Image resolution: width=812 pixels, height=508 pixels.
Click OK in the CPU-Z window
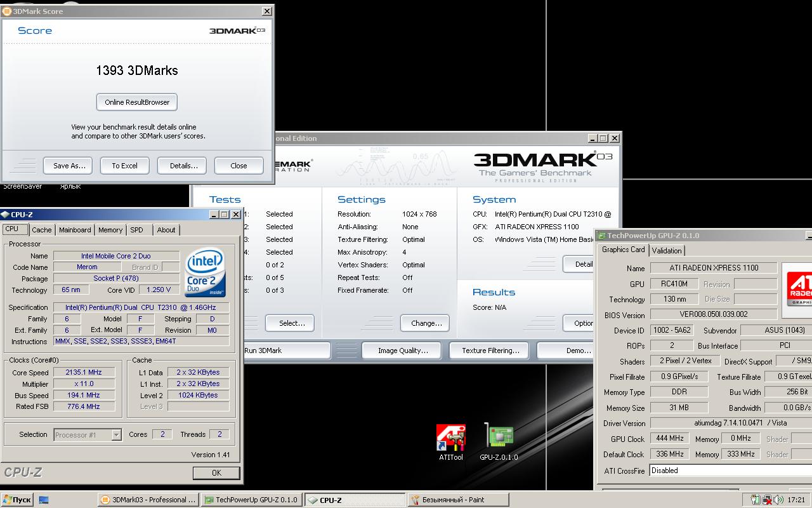pos(216,472)
